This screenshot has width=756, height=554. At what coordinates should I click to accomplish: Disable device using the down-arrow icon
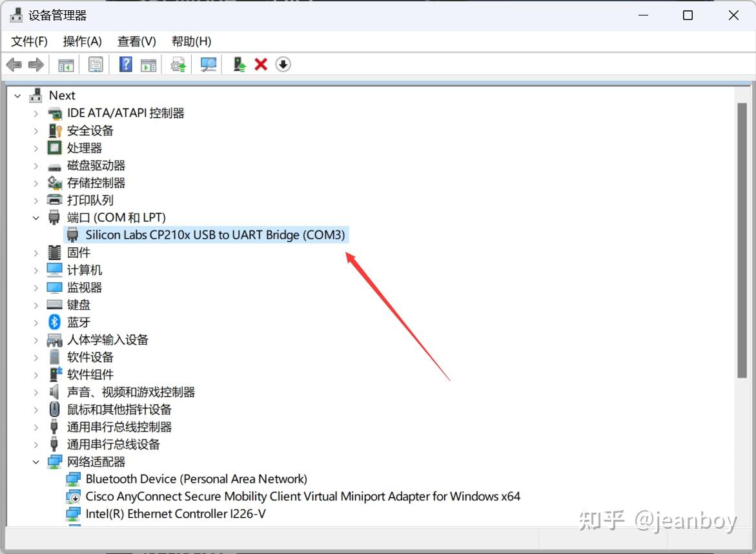coord(283,64)
